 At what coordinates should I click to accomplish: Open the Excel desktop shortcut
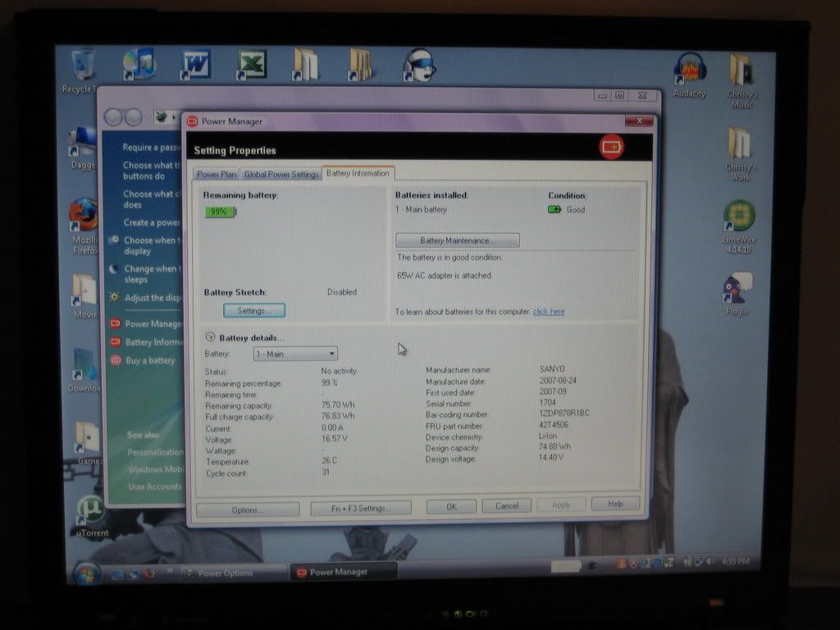[251, 64]
